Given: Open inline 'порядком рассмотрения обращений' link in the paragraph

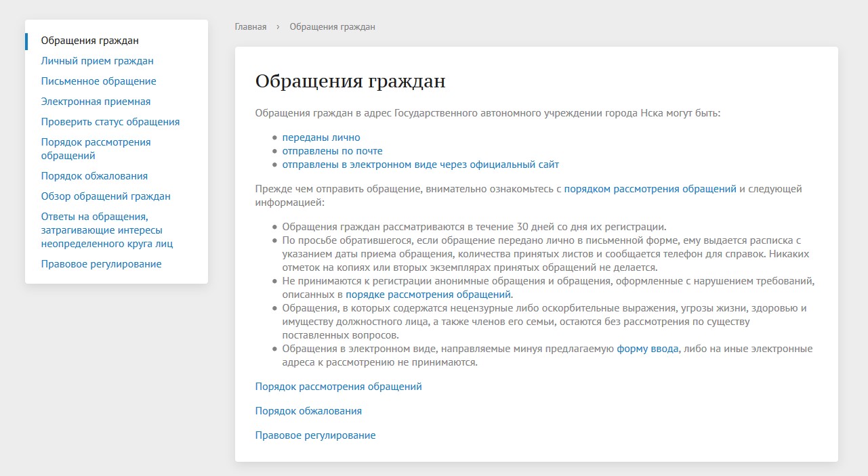Looking at the screenshot, I should 650,189.
